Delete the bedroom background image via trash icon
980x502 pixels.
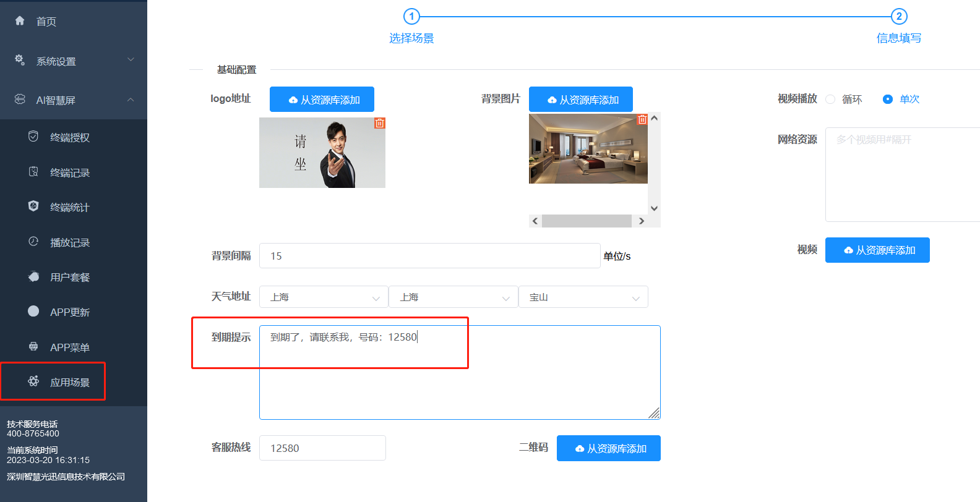pyautogui.click(x=642, y=119)
